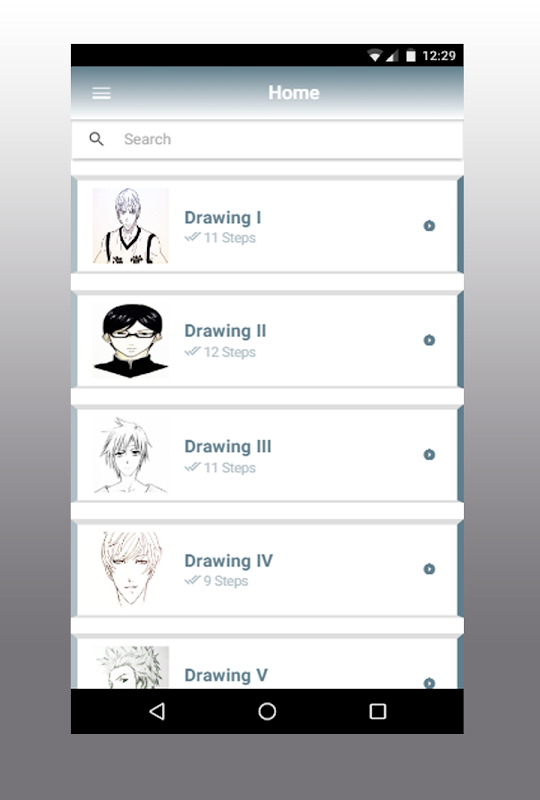The image size is (540, 800).
Task: Select Drawing I thumbnail image
Action: (x=131, y=226)
